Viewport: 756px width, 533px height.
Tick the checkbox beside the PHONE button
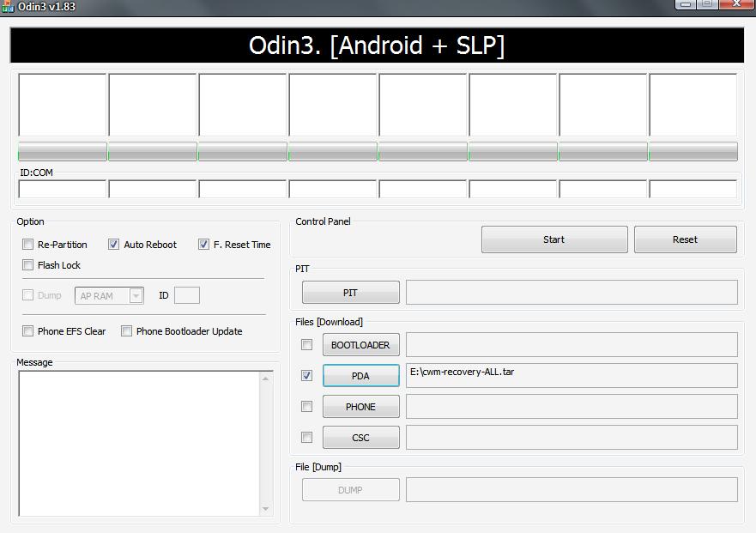306,407
